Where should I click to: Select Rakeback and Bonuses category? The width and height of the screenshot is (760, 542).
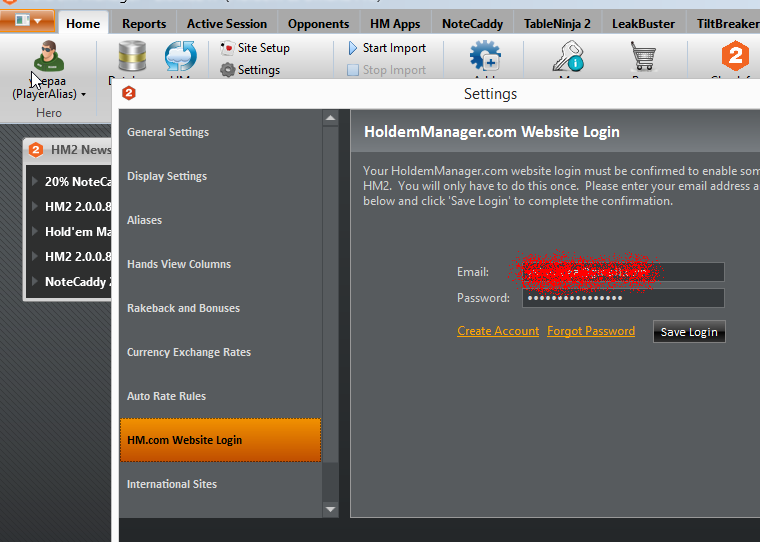(220, 308)
